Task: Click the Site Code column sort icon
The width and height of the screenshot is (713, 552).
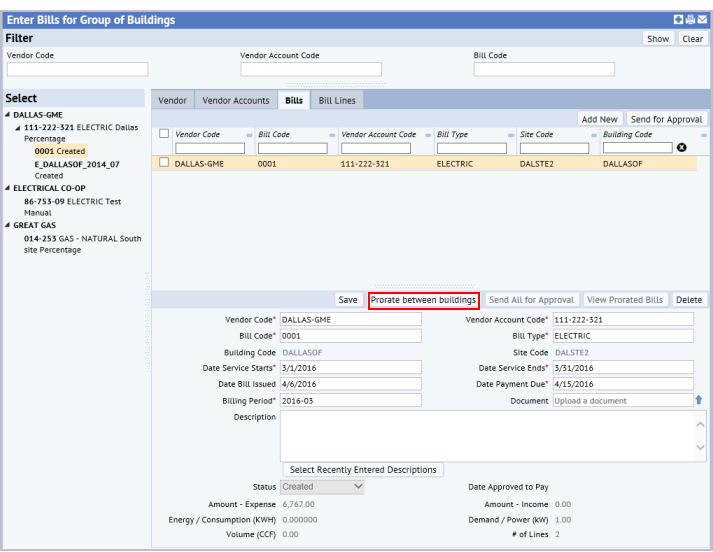Action: (594, 135)
